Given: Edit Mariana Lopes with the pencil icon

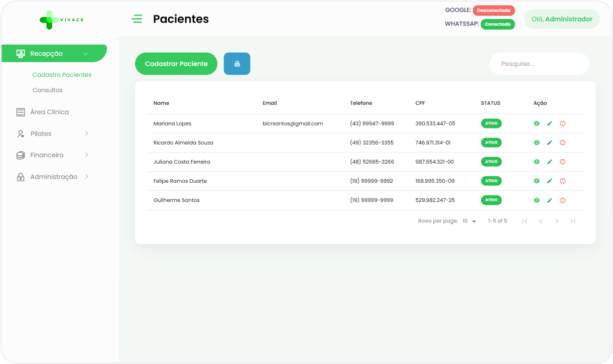Looking at the screenshot, I should [x=549, y=124].
